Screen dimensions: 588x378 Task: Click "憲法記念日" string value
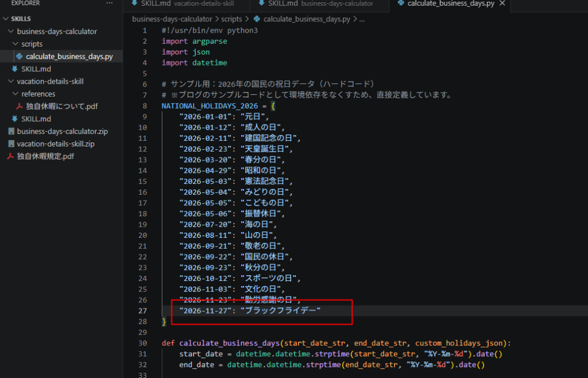[x=265, y=182]
